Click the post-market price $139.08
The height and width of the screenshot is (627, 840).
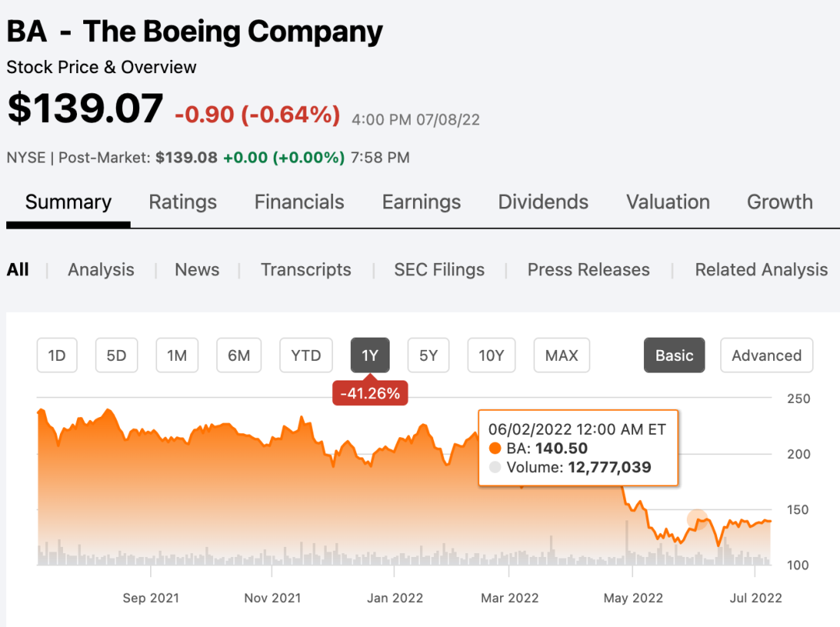tap(187, 158)
